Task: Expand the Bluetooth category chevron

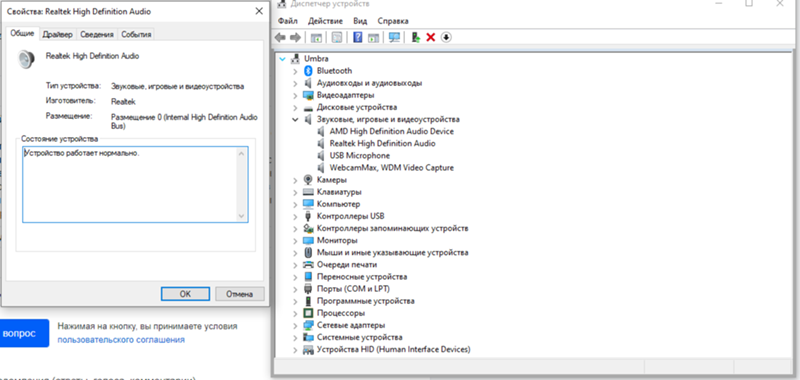Action: click(295, 71)
